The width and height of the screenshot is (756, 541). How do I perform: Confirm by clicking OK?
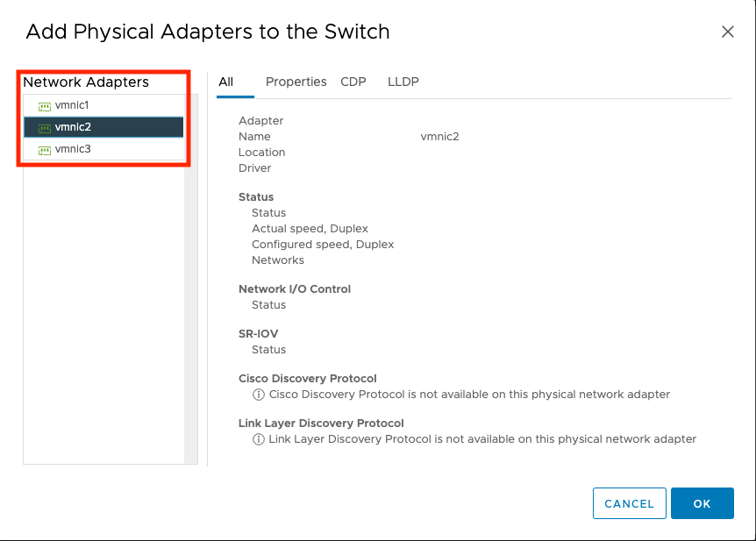point(702,503)
